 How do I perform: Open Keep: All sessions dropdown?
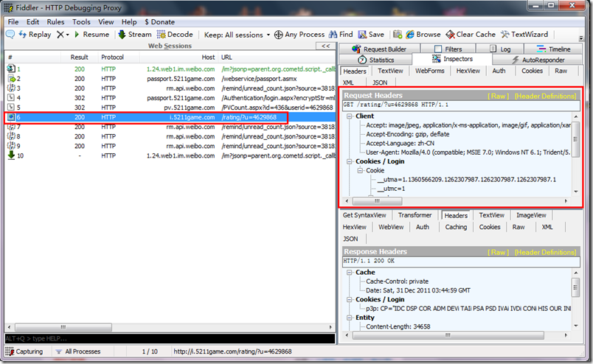pyautogui.click(x=237, y=35)
